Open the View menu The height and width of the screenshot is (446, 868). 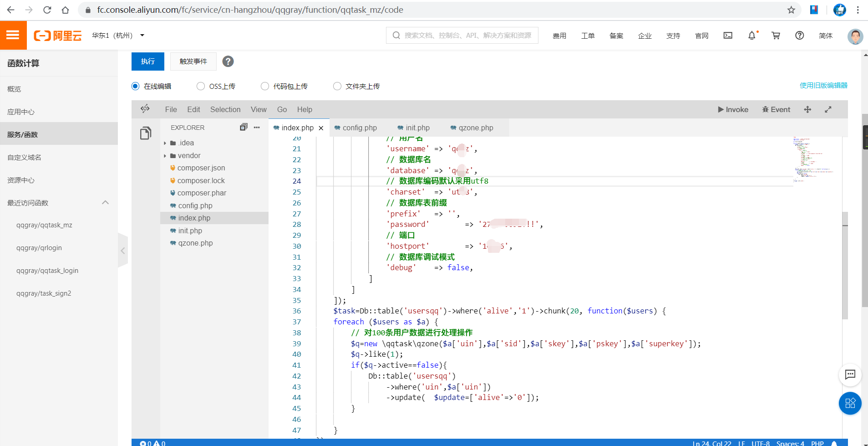pyautogui.click(x=259, y=109)
